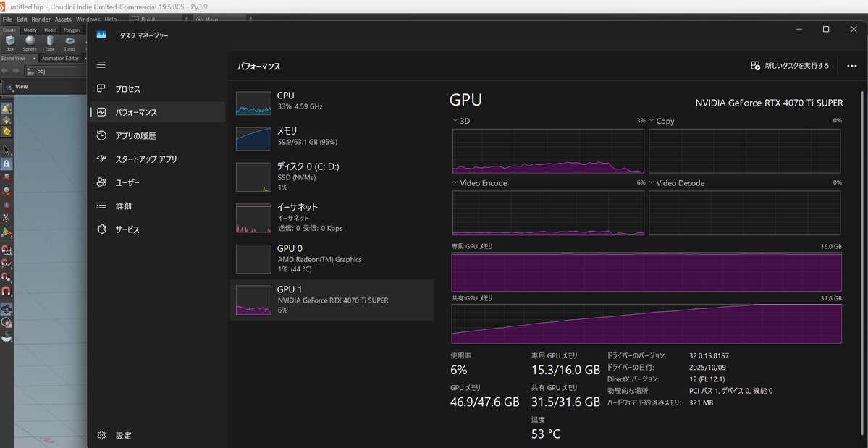Screen dimensions: 868x448
Task: Open the Video Encode graph dropdown
Action: coord(455,183)
